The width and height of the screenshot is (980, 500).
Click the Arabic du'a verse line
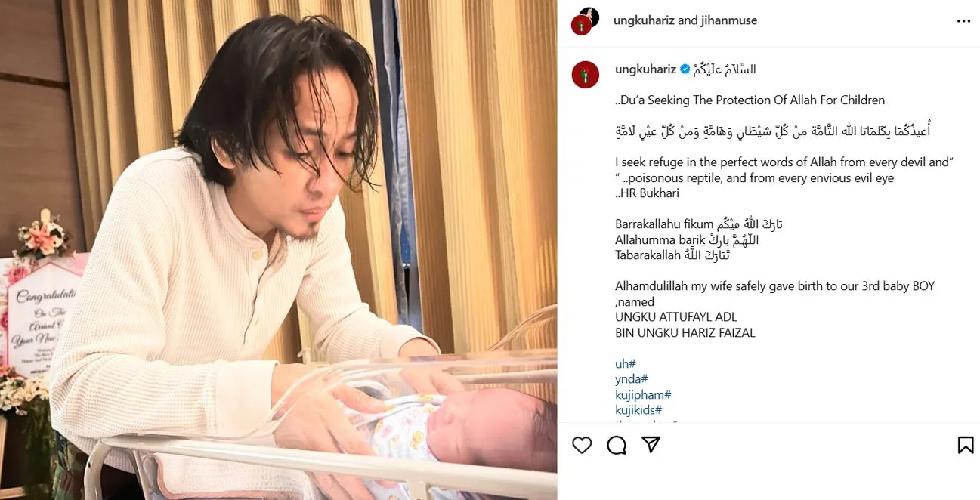(x=772, y=131)
